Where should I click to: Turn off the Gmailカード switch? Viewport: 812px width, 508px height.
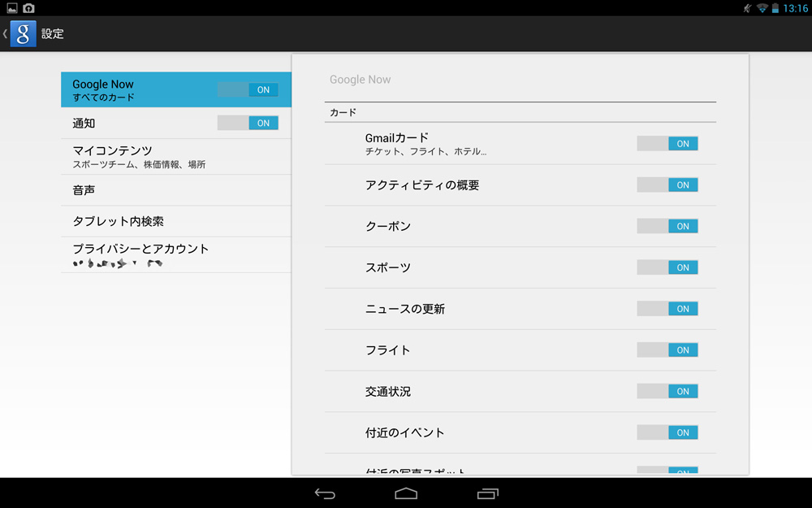pos(667,144)
